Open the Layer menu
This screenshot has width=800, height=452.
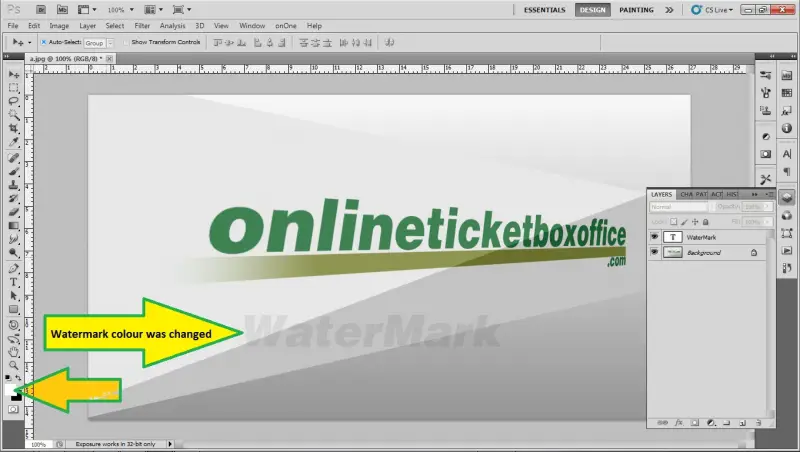coord(87,26)
